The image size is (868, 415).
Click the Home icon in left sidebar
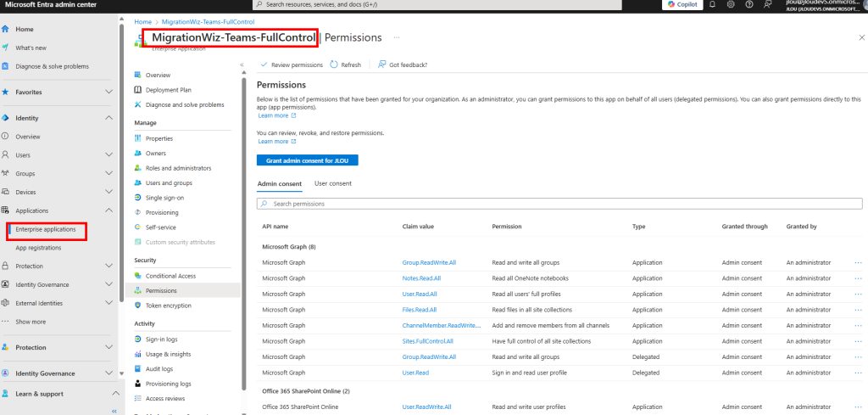click(5, 29)
